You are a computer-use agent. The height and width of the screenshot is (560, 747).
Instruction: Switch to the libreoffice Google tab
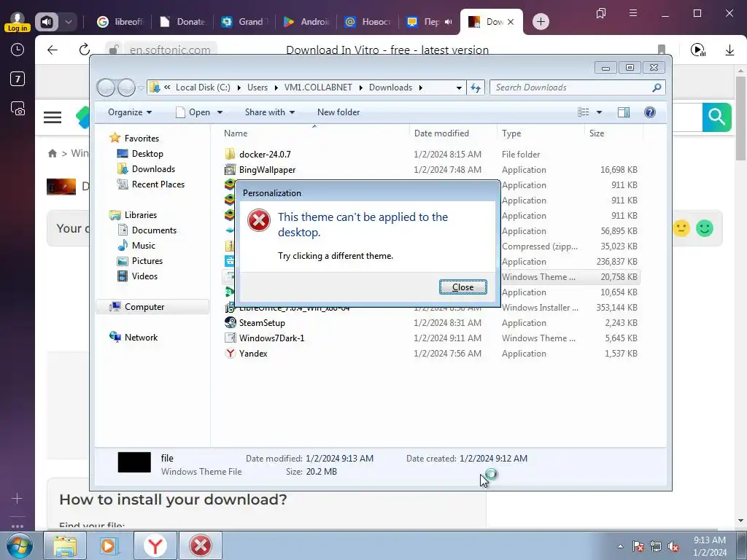point(120,22)
